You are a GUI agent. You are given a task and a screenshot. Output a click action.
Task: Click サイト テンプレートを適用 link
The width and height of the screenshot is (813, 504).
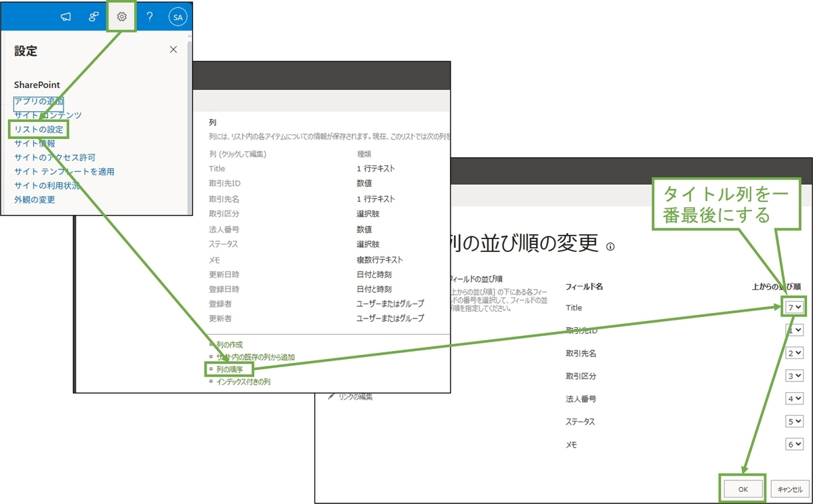pos(64,171)
